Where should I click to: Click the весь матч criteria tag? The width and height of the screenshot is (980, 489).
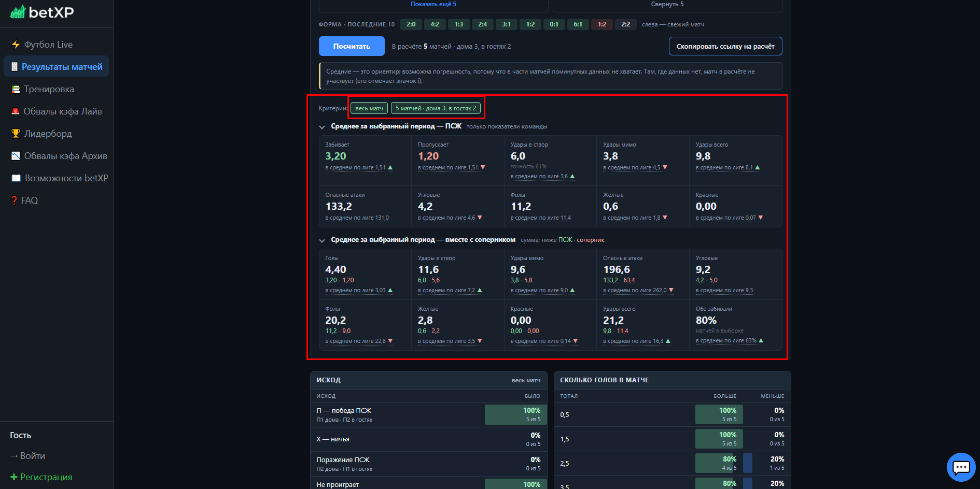pyautogui.click(x=369, y=108)
